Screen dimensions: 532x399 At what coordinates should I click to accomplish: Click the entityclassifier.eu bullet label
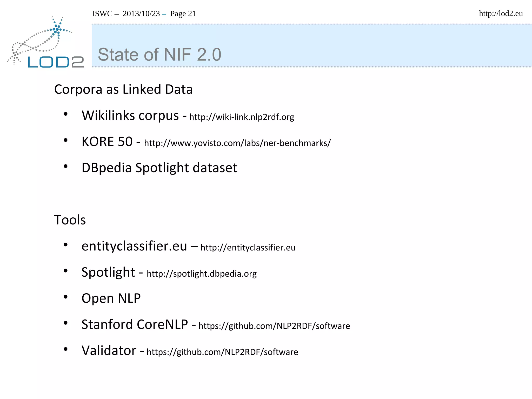(134, 246)
